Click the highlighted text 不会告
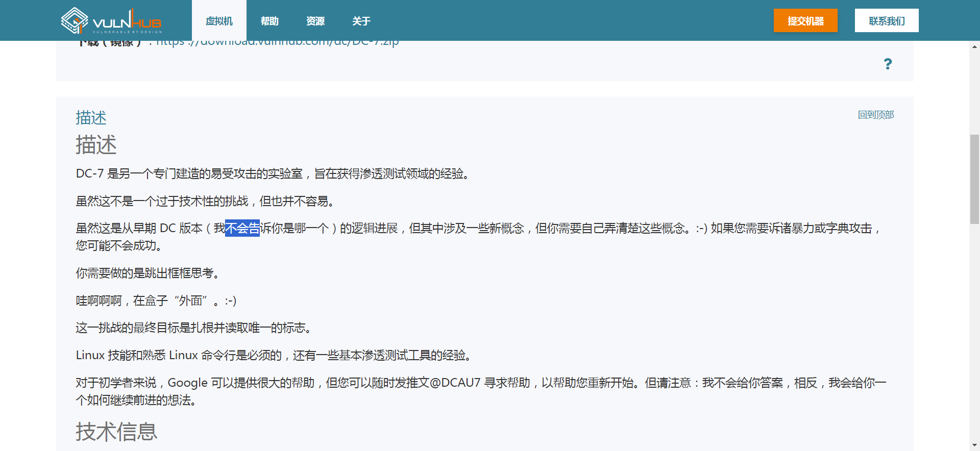980x451 pixels. coord(242,228)
